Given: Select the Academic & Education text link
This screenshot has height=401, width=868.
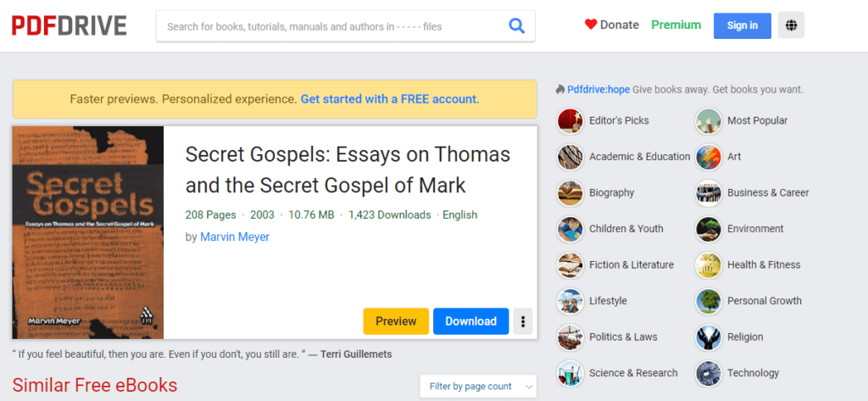Looking at the screenshot, I should pos(639,157).
